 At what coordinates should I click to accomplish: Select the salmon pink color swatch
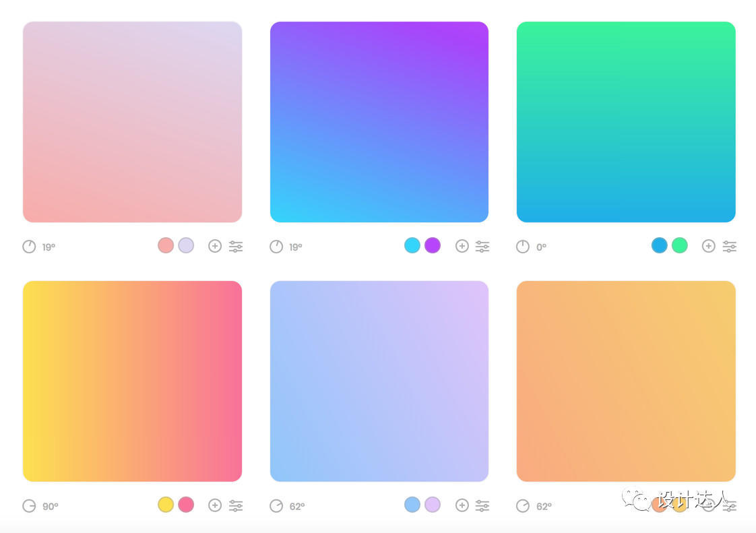click(166, 245)
